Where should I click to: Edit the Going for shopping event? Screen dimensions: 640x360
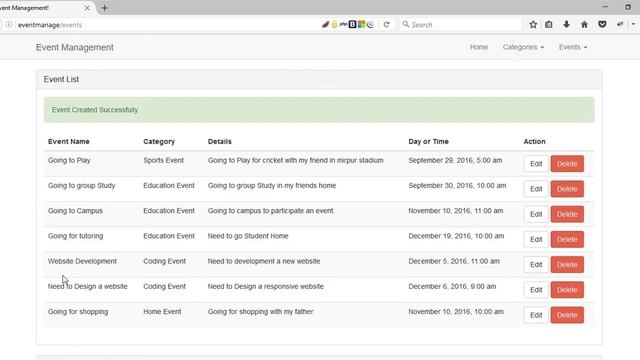click(x=536, y=315)
